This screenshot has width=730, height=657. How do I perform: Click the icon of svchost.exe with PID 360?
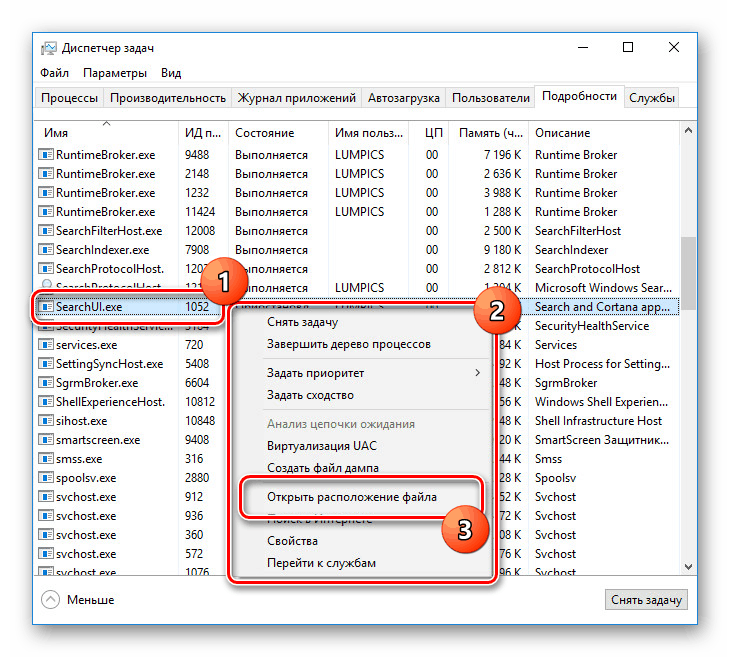point(46,535)
